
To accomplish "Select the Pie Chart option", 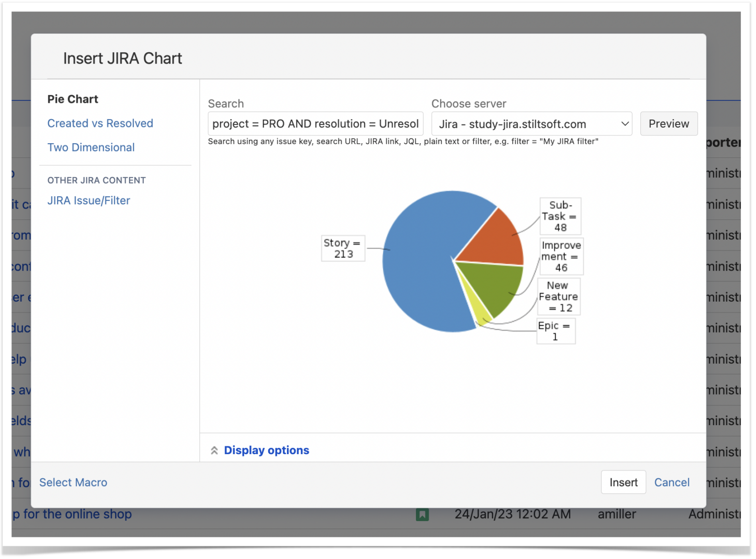I will coord(73,99).
